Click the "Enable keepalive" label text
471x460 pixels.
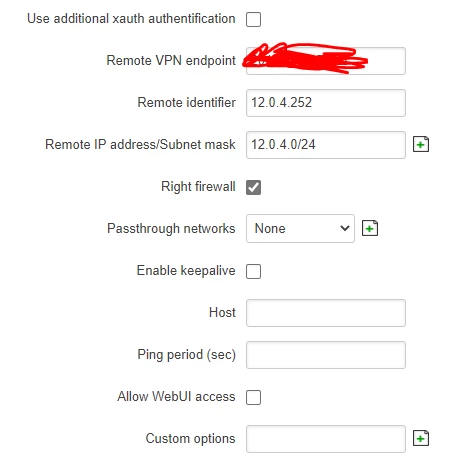pyautogui.click(x=186, y=271)
